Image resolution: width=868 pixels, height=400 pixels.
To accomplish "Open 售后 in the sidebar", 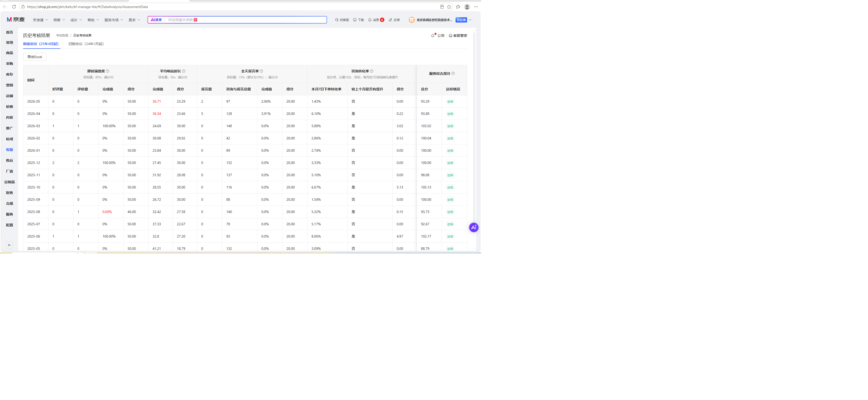I will tap(10, 160).
